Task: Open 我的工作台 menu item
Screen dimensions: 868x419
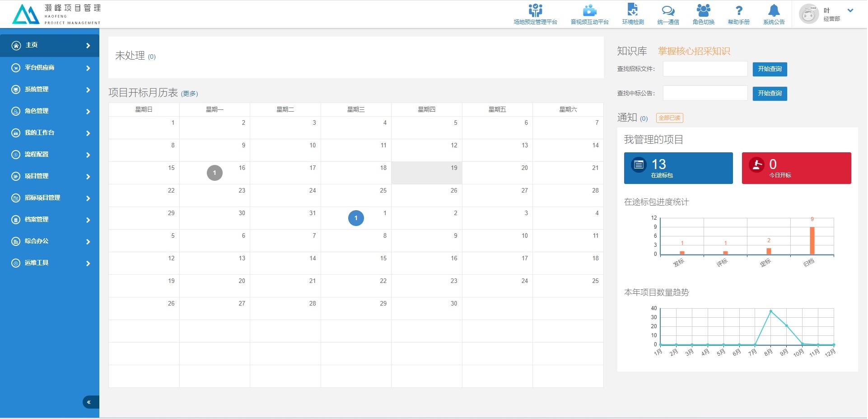Action: pyautogui.click(x=50, y=133)
